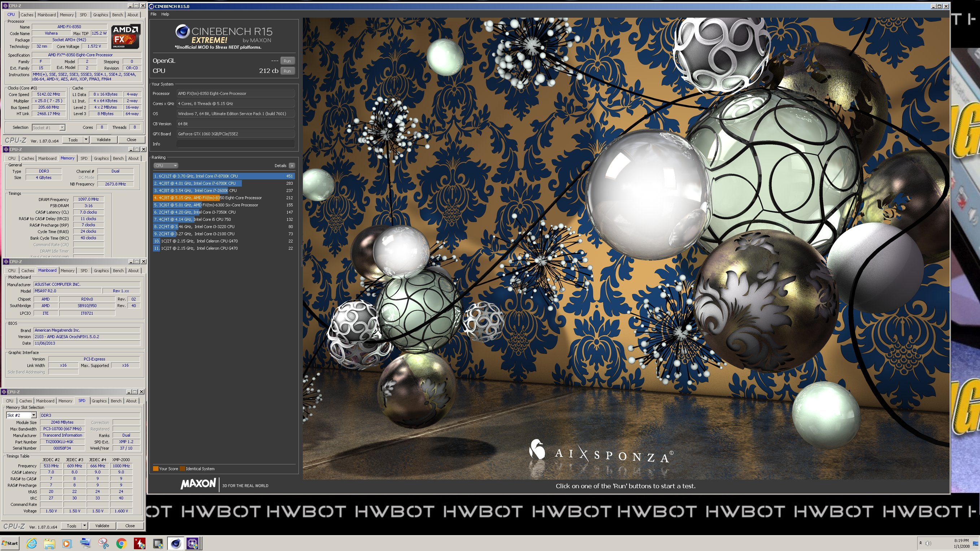Click the Core Speed 5142.02 MHz value
980x551 pixels.
click(49, 94)
